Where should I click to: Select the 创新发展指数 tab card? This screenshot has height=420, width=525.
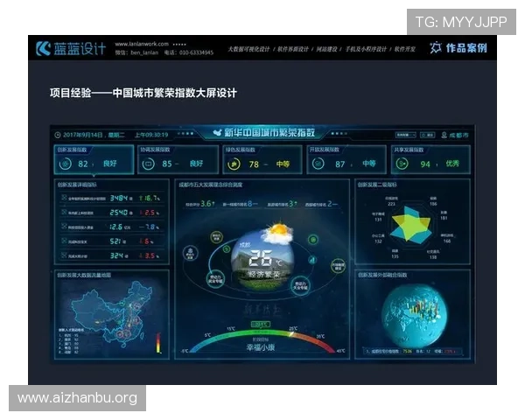[94, 159]
